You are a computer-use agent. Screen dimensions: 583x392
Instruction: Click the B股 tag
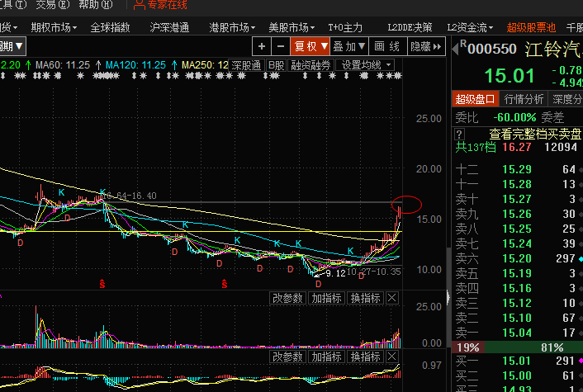pyautogui.click(x=277, y=65)
